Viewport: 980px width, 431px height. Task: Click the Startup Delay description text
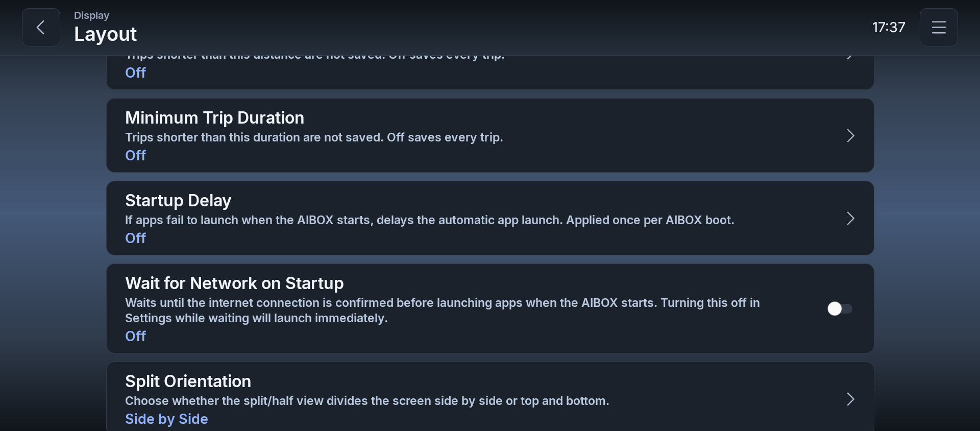[x=430, y=220]
